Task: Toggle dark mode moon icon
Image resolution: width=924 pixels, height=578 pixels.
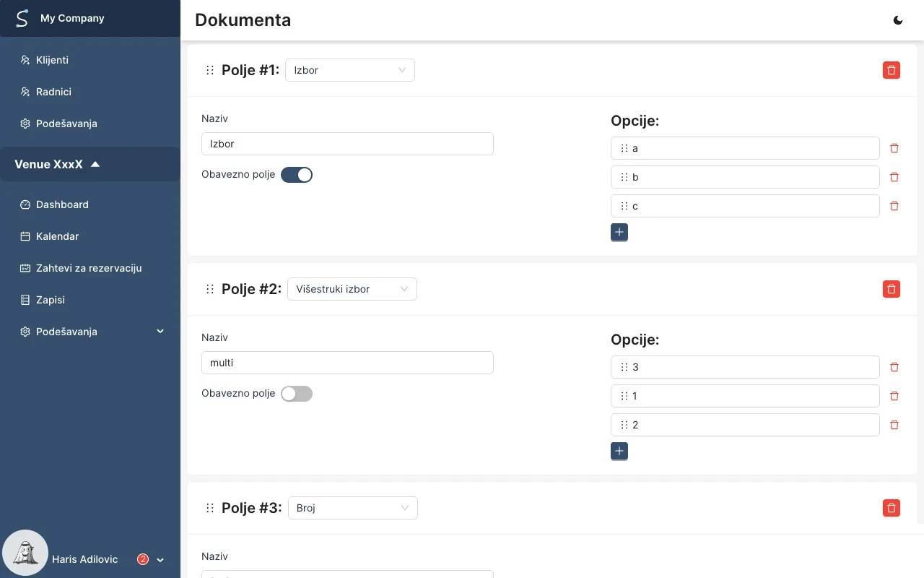Action: 898,20
